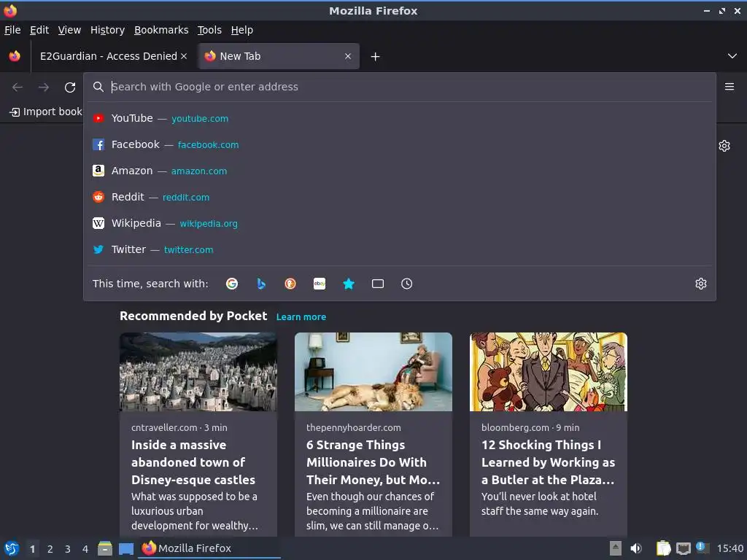
Task: Open file manager icon in taskbar
Action: 105,548
